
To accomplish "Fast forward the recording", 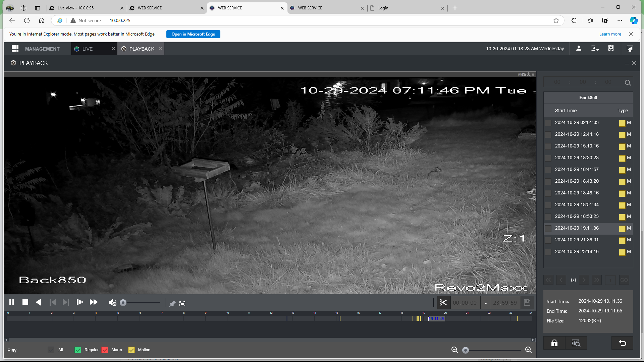I will click(x=94, y=302).
